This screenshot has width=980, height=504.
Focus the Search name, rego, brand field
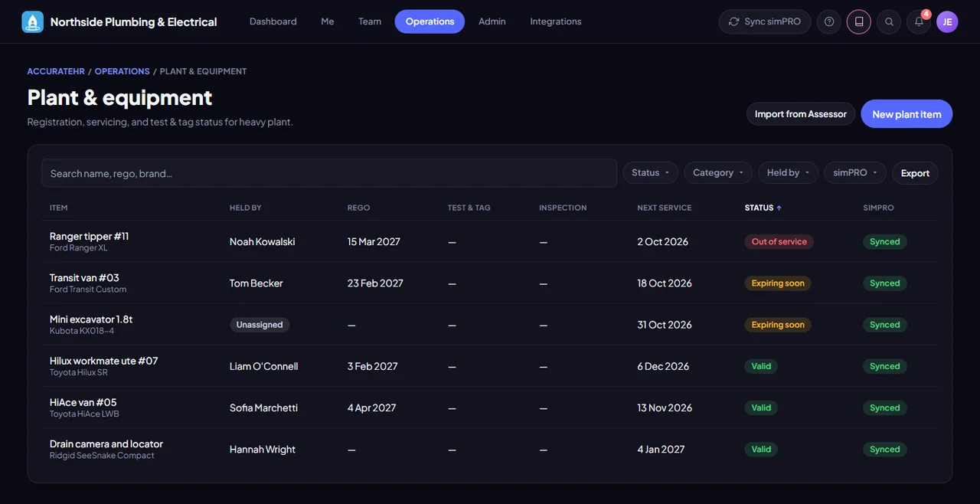(x=329, y=173)
